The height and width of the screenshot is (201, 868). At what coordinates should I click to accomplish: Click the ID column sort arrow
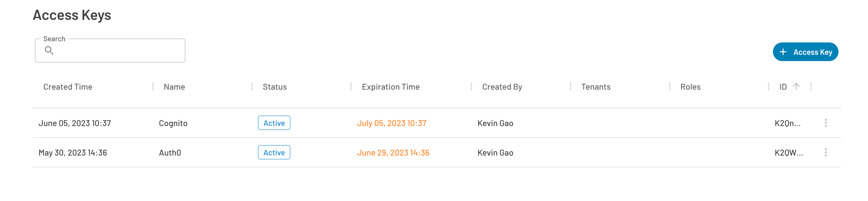(x=796, y=87)
